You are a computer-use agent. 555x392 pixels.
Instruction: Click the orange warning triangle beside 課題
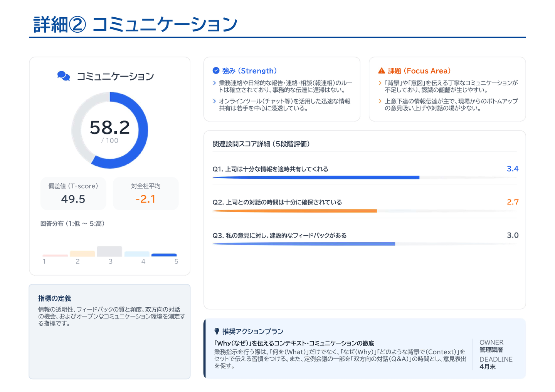[x=381, y=70]
